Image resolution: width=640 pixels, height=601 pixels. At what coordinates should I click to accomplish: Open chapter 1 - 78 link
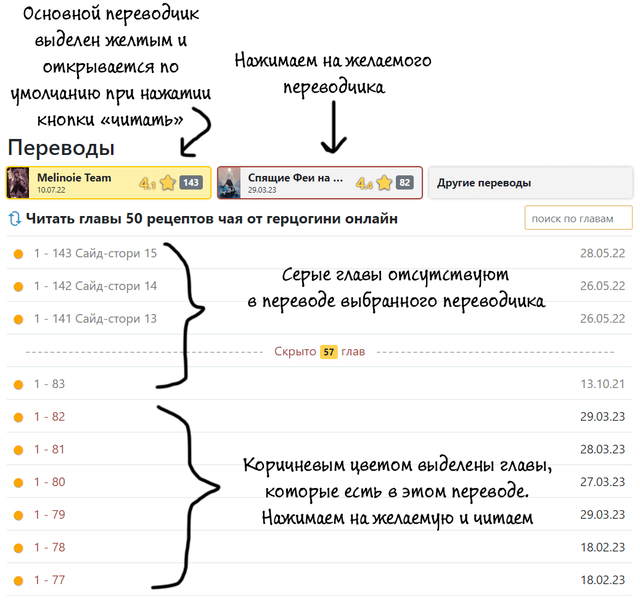pos(49,547)
